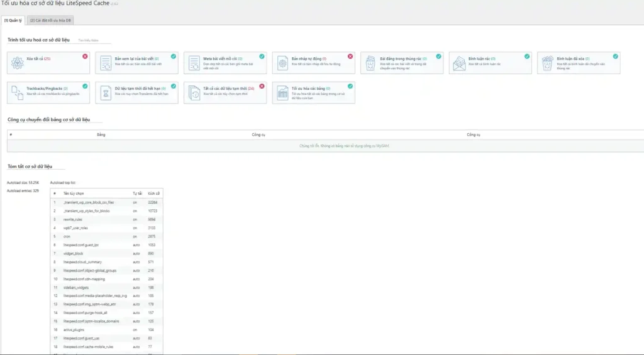This screenshot has height=355, width=644.
Task: Click the litespeed.conf.cache-mobile_rules option name
Action: [88, 347]
